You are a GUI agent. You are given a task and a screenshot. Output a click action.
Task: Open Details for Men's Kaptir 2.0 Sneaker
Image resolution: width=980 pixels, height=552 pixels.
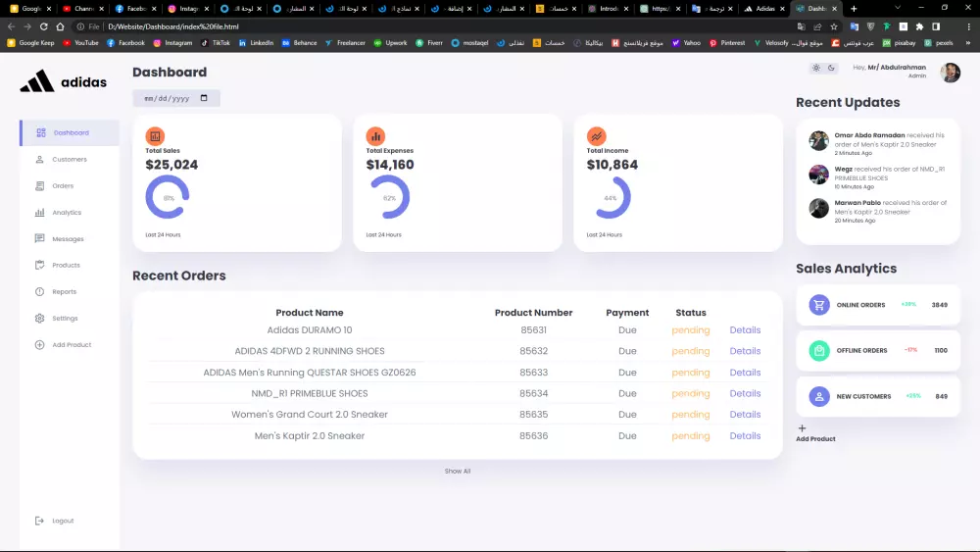coord(745,435)
